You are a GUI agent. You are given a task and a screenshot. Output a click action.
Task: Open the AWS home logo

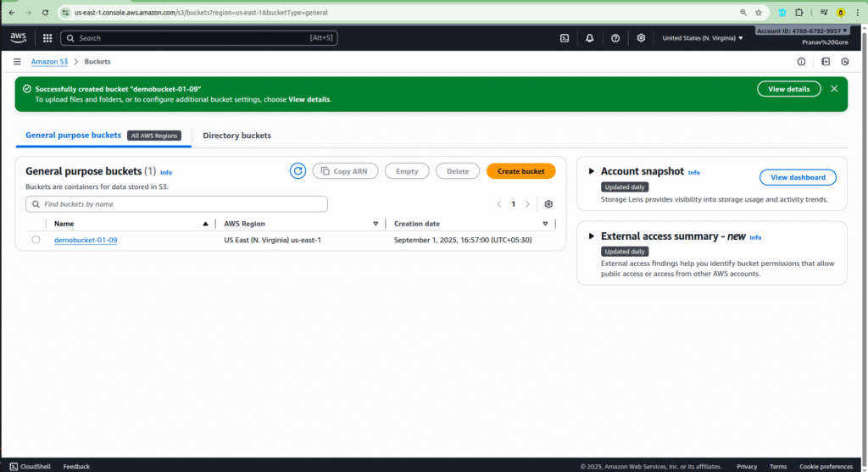pos(19,37)
